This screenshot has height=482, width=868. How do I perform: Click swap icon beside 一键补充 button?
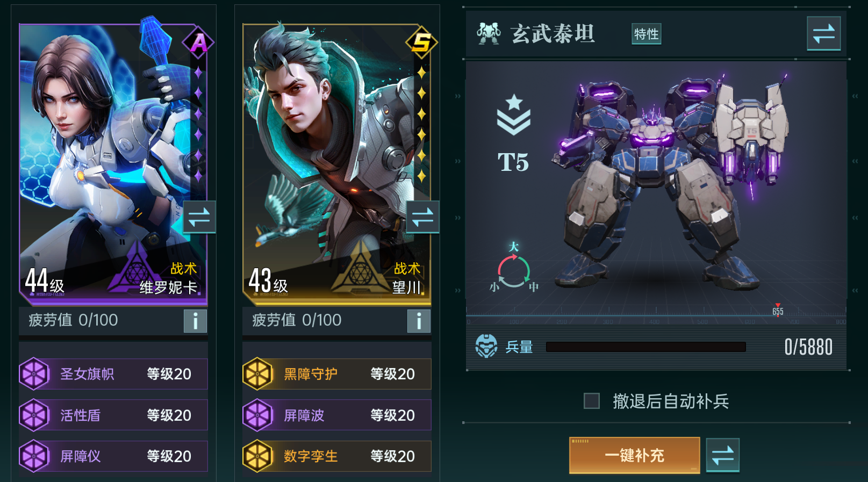(722, 456)
